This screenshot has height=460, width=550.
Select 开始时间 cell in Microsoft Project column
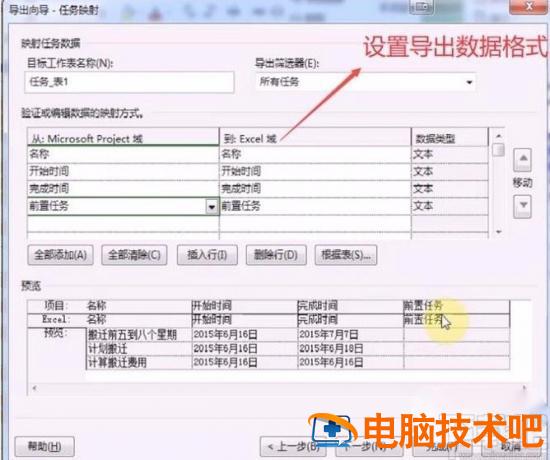coord(123,171)
